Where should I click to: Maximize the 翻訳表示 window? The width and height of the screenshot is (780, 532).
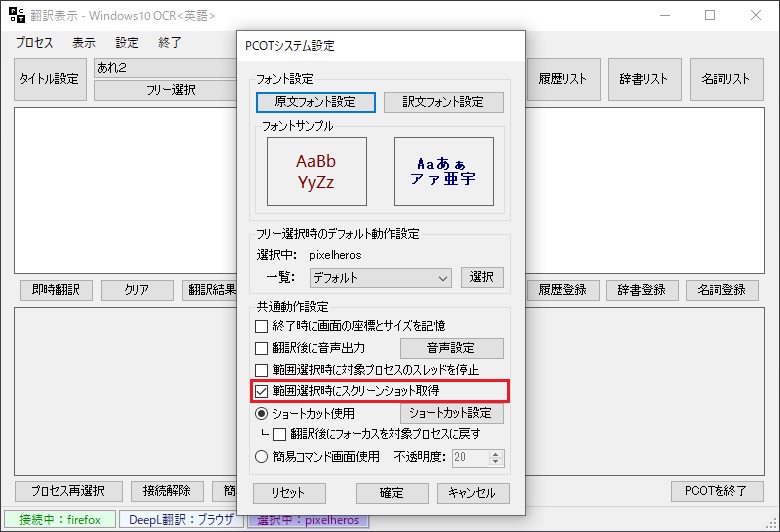click(710, 15)
